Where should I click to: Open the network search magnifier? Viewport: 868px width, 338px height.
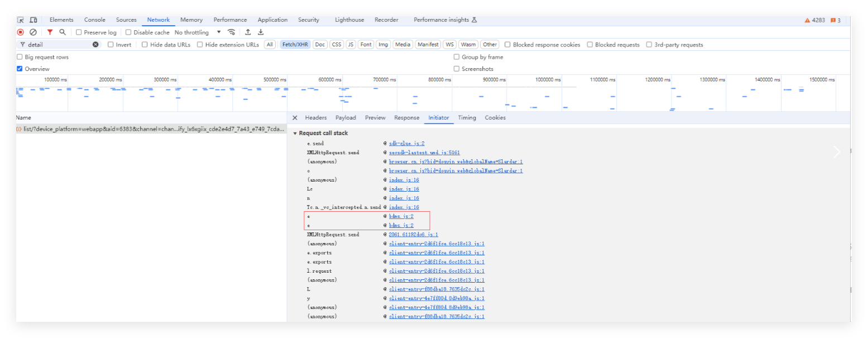(x=63, y=32)
